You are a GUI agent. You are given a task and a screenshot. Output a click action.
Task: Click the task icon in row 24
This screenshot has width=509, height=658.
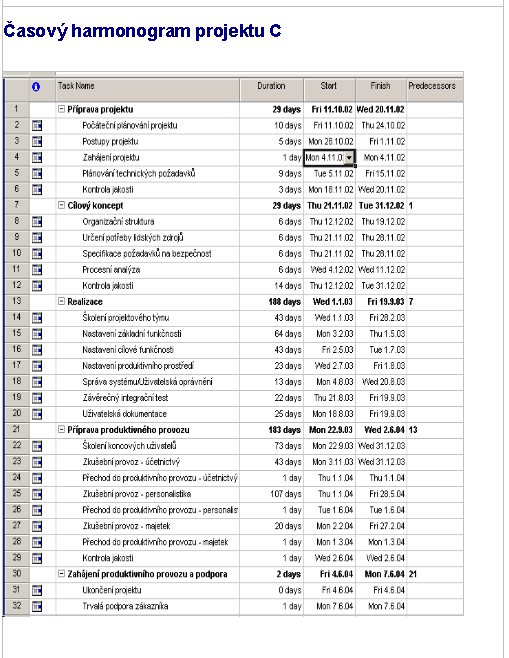37,478
